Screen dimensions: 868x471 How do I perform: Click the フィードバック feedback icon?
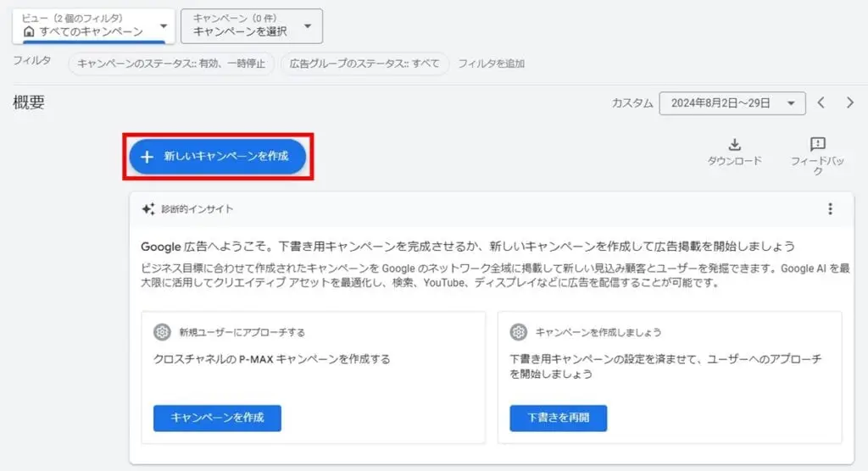point(818,145)
